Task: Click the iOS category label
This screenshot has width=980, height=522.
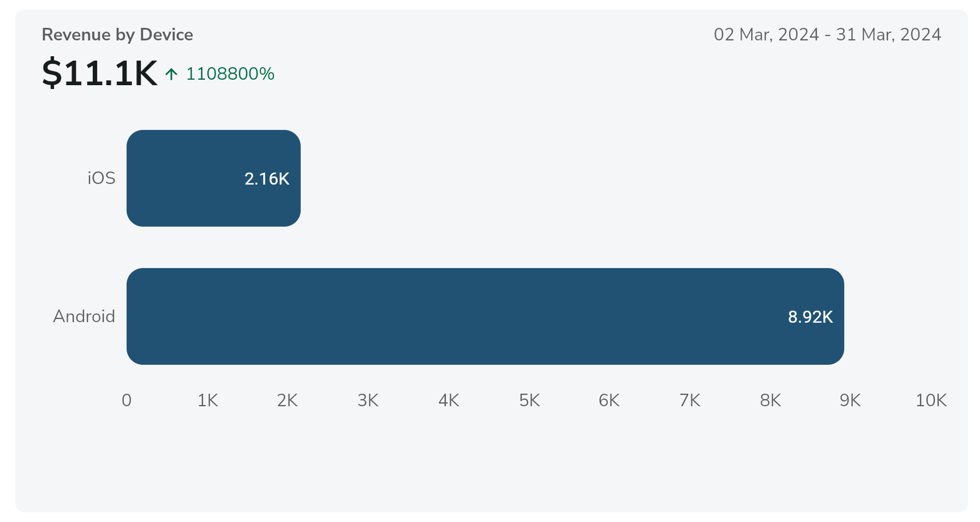Action: tap(101, 178)
